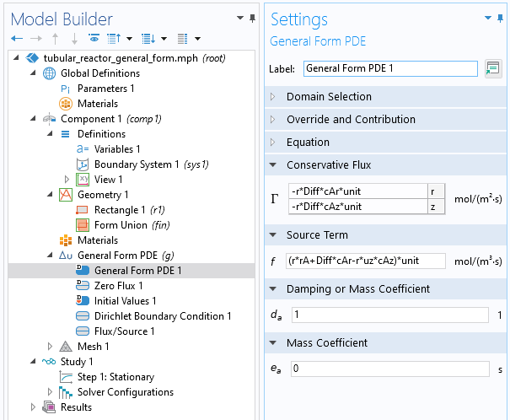Viewport: 510px width, 420px height.
Task: Select the global Materials node icon
Action: click(66, 104)
